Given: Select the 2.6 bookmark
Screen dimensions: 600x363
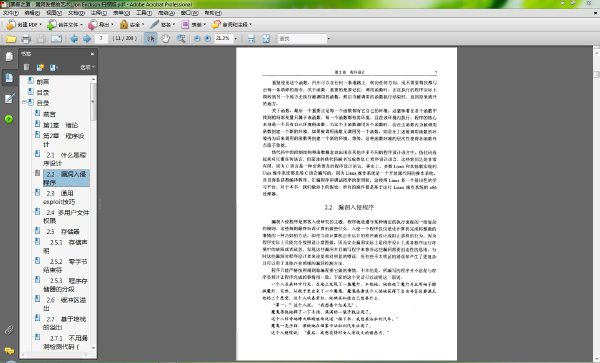Looking at the screenshot, I should 64,304.
